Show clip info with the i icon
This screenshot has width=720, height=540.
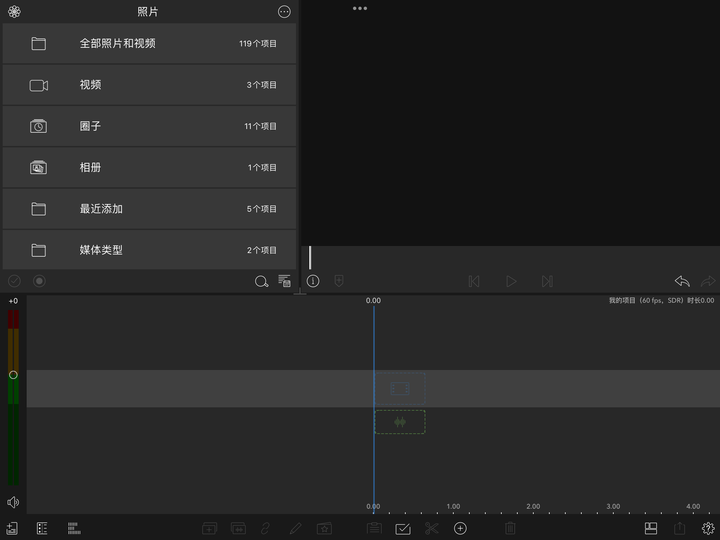[313, 281]
